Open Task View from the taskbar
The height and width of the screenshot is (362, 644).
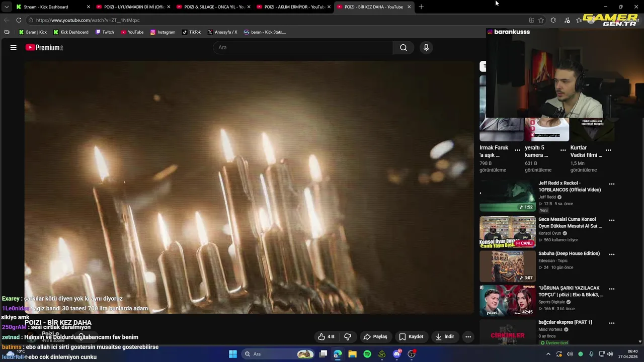pyautogui.click(x=323, y=354)
